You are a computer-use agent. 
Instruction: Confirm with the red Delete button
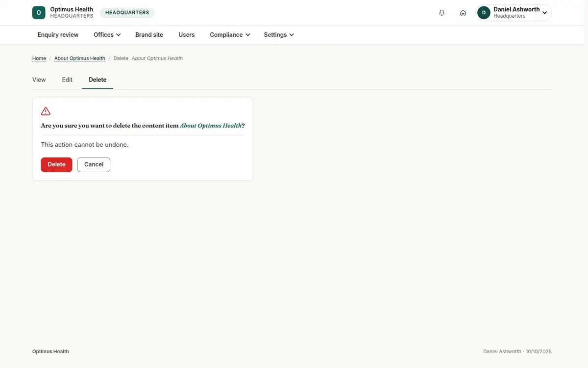click(x=56, y=164)
